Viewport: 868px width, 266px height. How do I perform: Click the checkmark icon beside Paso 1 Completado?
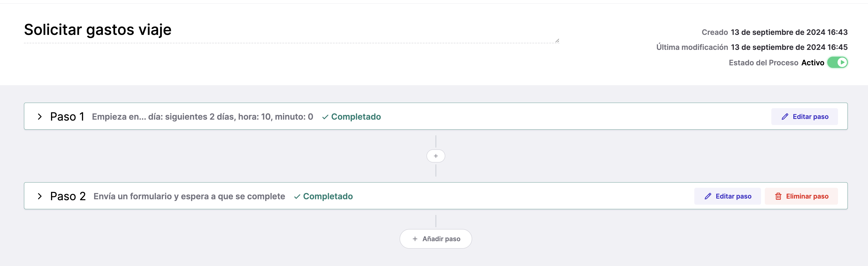click(x=325, y=117)
